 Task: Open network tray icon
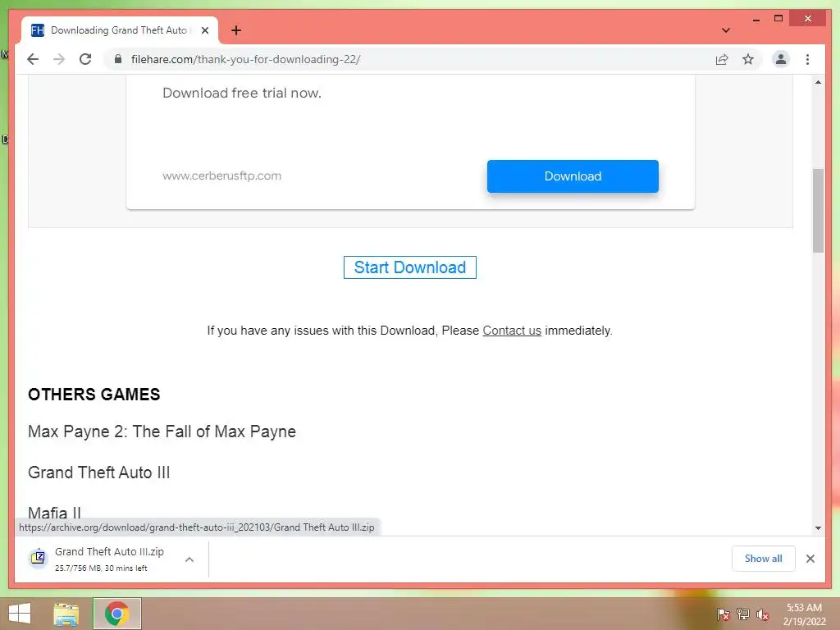coord(742,614)
